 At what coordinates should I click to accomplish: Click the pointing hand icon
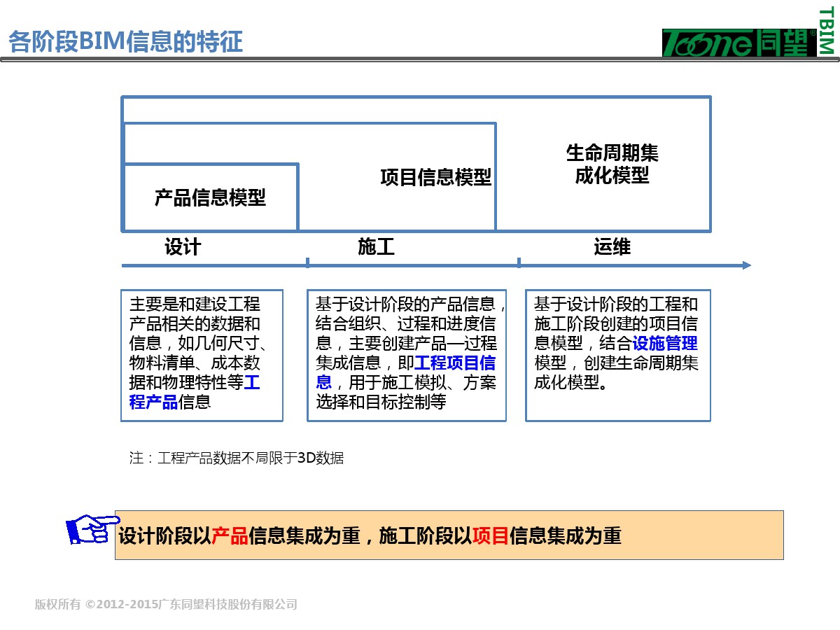click(92, 528)
